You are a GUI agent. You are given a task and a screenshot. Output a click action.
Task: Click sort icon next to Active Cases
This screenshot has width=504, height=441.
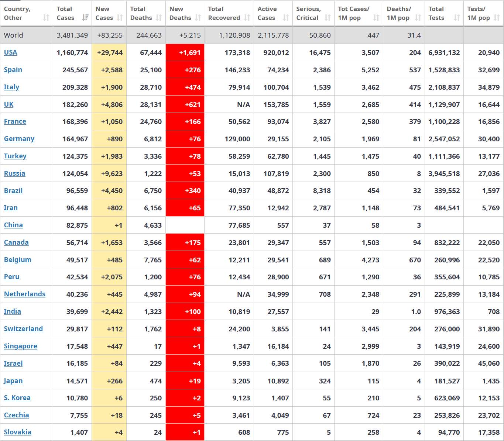(x=286, y=18)
